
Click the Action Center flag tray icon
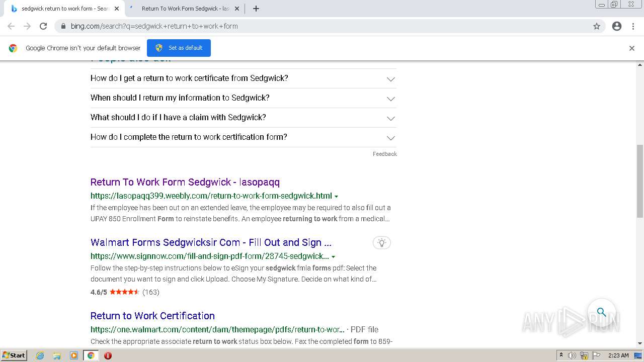(596, 355)
